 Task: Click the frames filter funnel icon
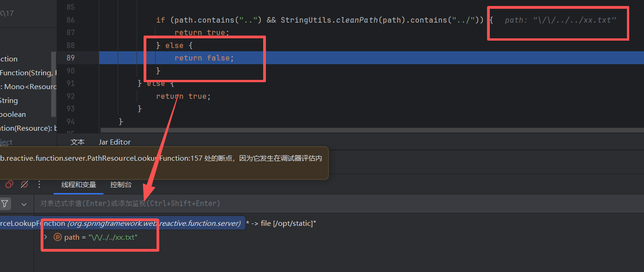click(x=5, y=204)
